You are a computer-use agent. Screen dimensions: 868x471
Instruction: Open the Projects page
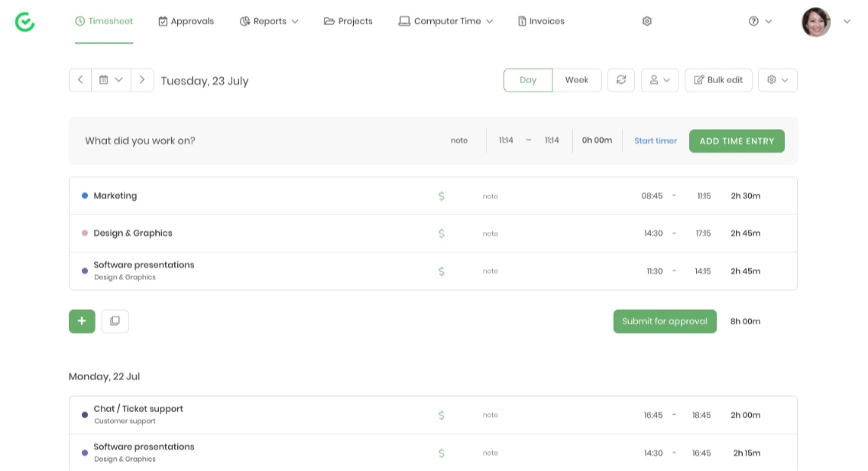(x=348, y=21)
